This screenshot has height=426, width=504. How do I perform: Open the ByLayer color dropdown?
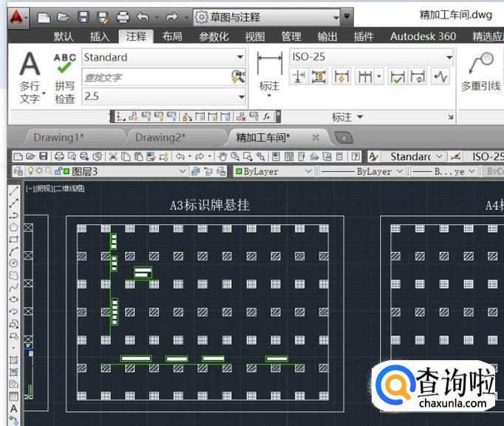point(273,172)
